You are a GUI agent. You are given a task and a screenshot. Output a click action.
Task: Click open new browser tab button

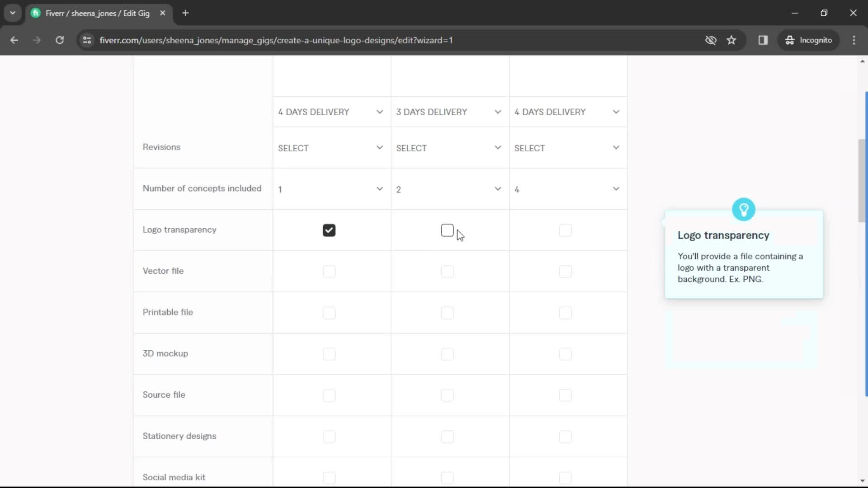click(185, 13)
